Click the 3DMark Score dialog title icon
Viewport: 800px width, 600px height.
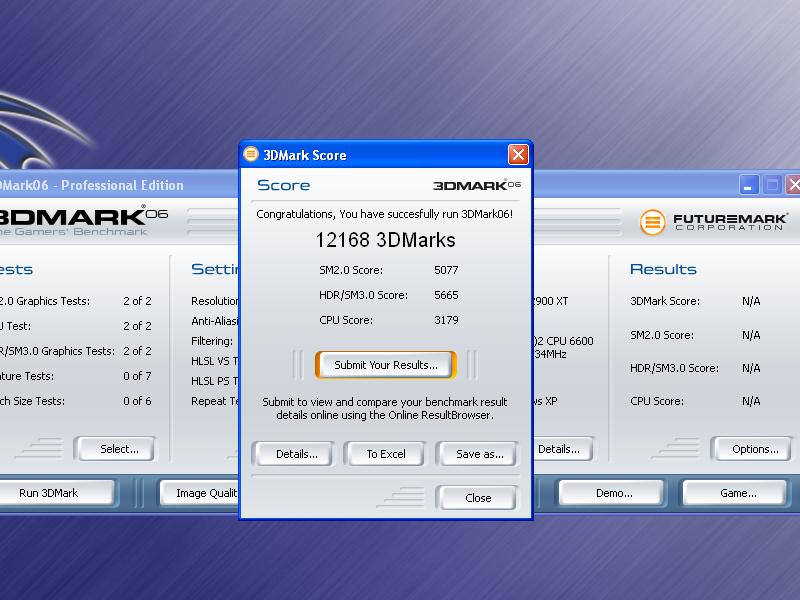click(x=251, y=154)
